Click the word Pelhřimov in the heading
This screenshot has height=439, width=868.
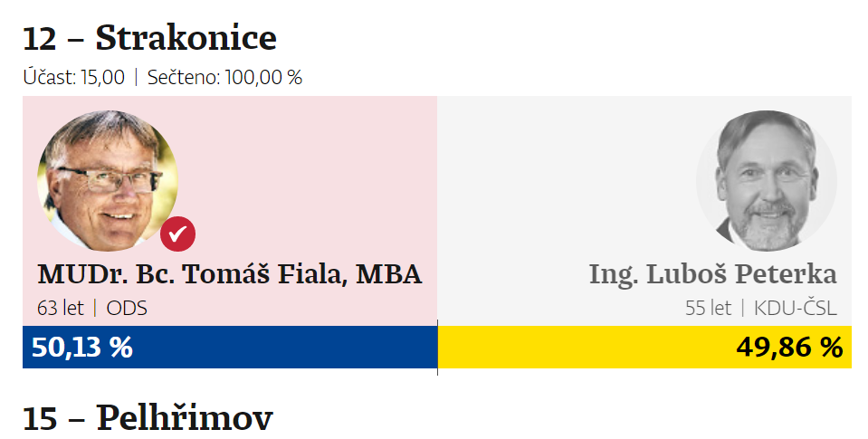point(184,417)
